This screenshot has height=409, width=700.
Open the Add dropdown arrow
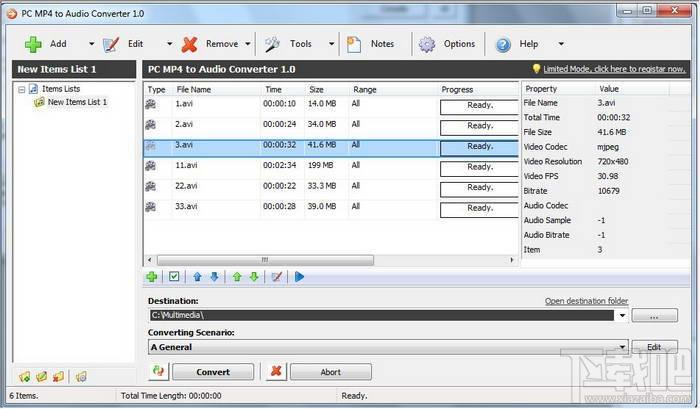point(92,44)
